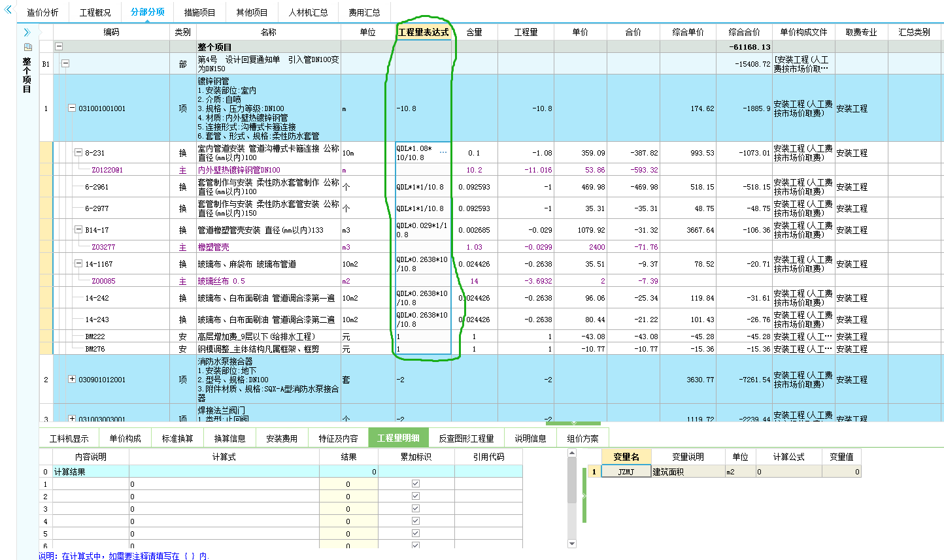Select material row Z03277
The height and width of the screenshot is (560, 944).
pos(103,247)
